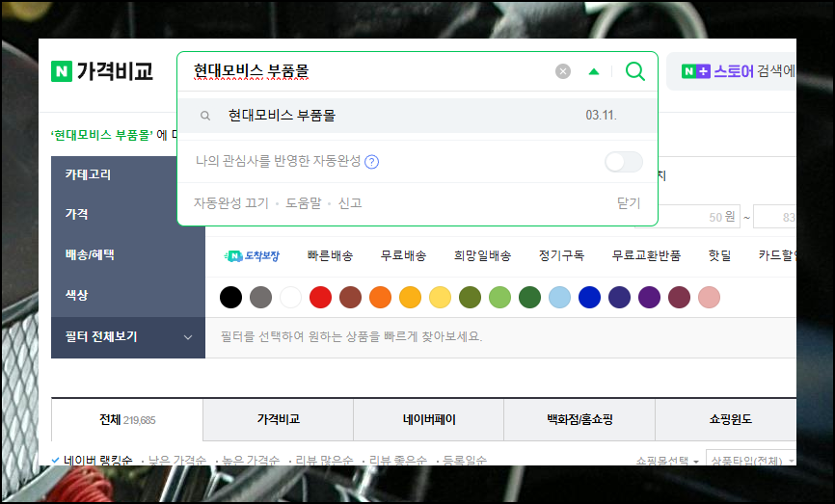Select the 무료교환반품 filter
Screen dimensions: 835x504
[x=646, y=256]
